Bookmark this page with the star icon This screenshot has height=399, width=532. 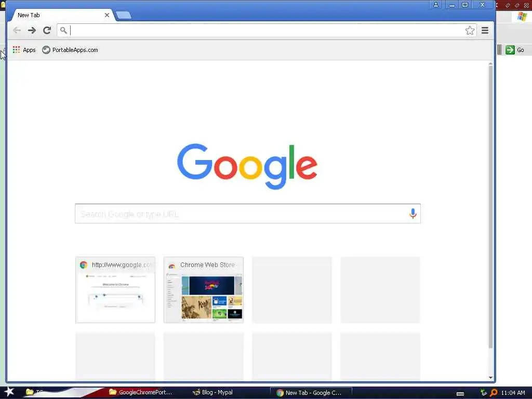pyautogui.click(x=470, y=31)
